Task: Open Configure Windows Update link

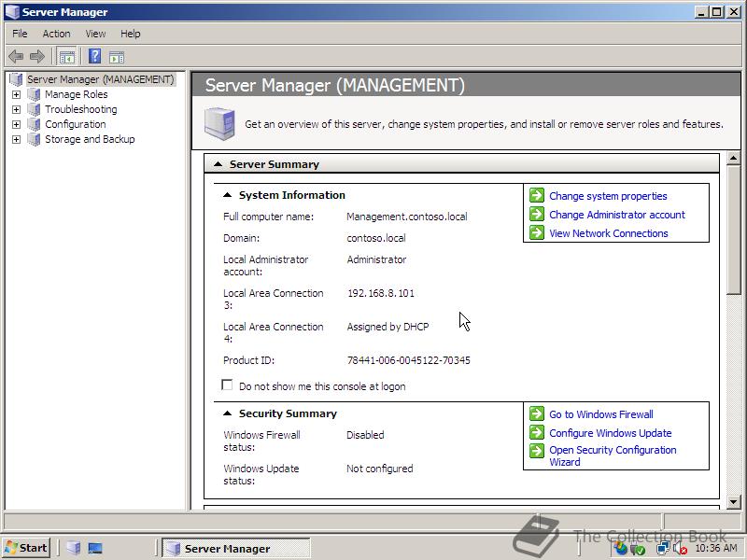Action: click(611, 433)
